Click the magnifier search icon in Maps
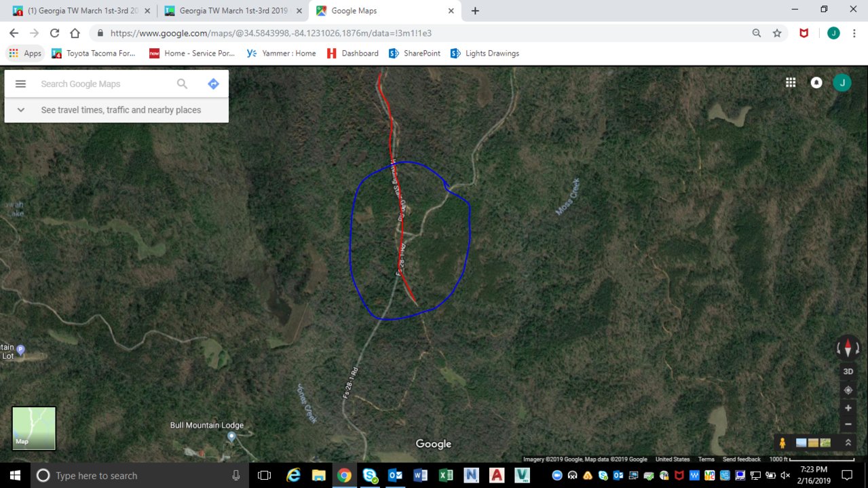 pos(182,83)
